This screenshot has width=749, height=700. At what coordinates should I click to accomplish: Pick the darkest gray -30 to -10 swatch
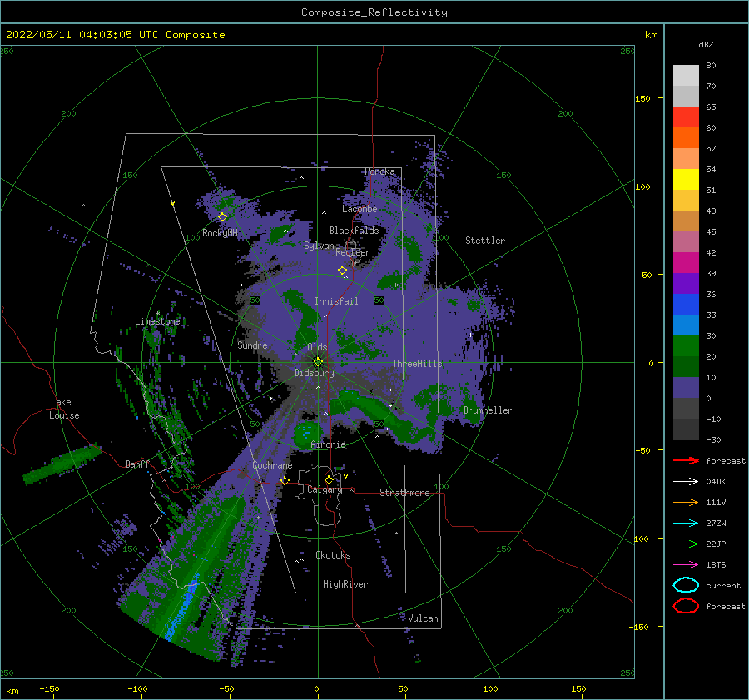(x=686, y=429)
